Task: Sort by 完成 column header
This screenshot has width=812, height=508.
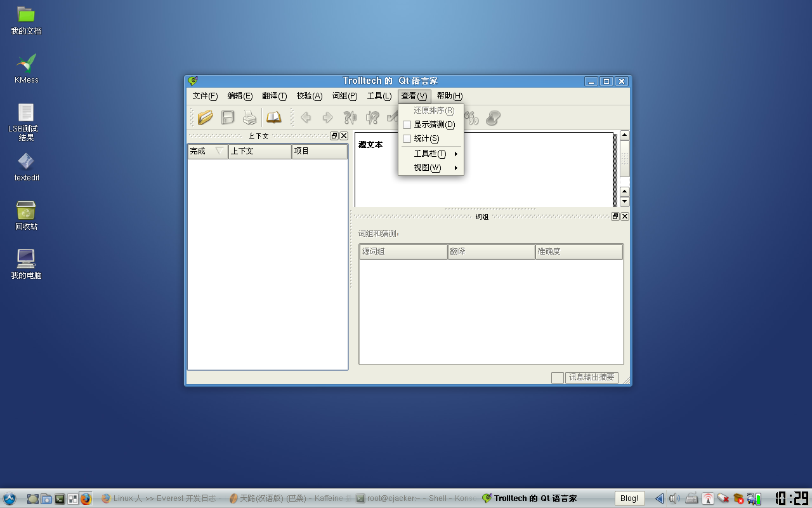Action: [207, 151]
